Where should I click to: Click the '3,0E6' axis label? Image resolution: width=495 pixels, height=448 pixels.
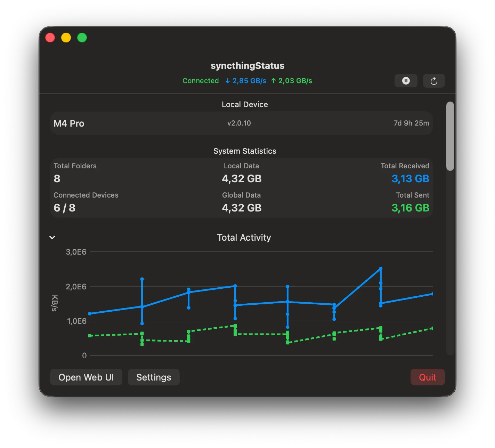(76, 252)
